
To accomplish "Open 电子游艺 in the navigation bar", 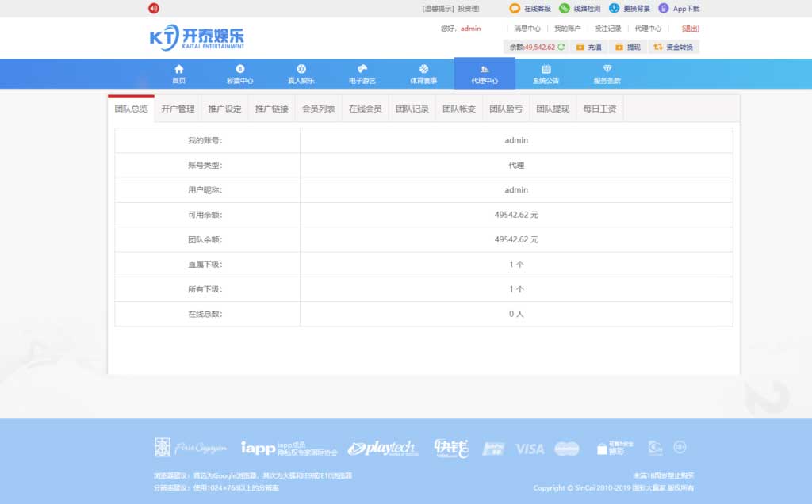I will click(x=362, y=74).
